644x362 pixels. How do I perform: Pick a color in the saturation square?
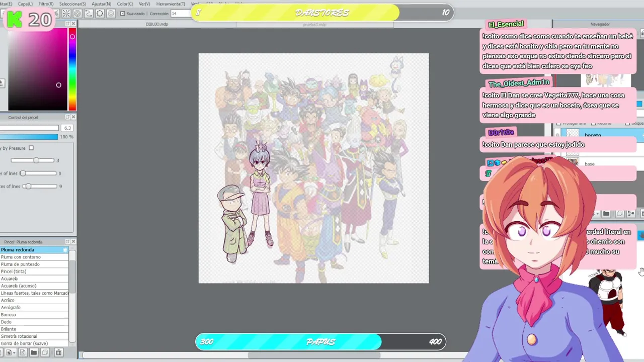pyautogui.click(x=38, y=69)
